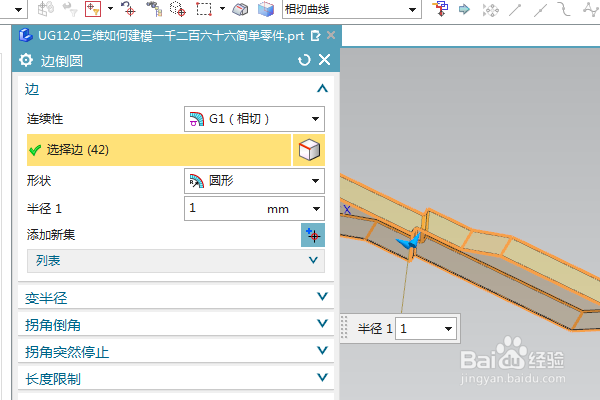Click the 选择边 (42) selection row
600x400 pixels.
click(x=159, y=150)
